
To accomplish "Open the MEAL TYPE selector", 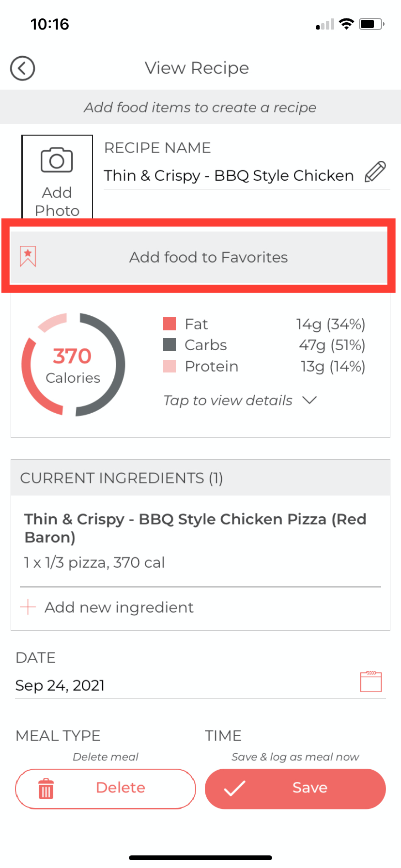I will (x=58, y=736).
